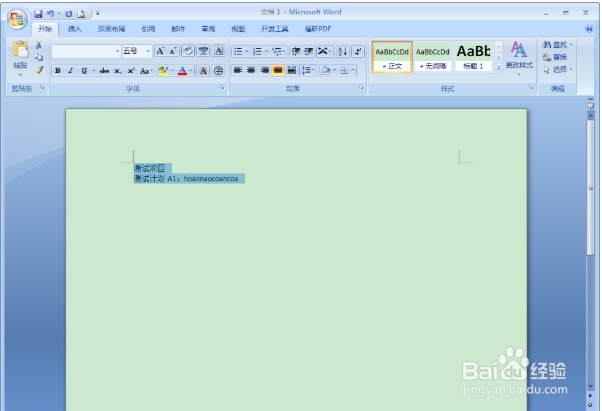This screenshot has height=411, width=602.
Task: Toggle italic formatting
Action: [x=71, y=71]
